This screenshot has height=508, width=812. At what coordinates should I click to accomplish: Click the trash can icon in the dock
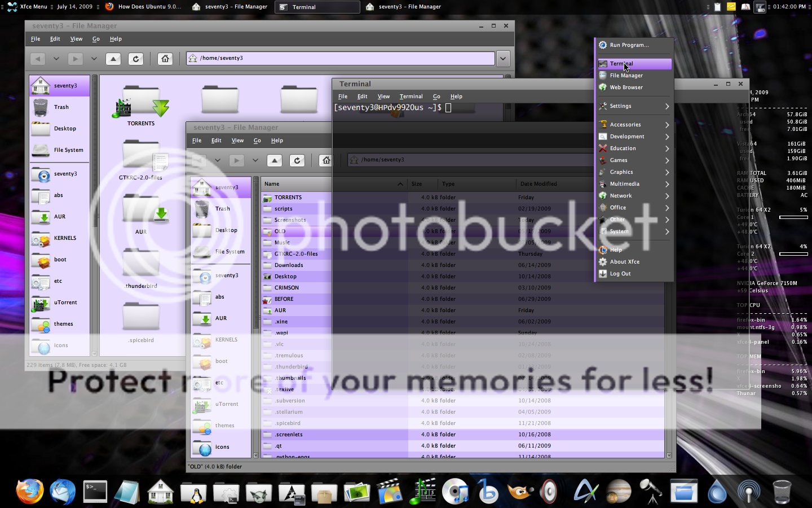[x=782, y=492]
